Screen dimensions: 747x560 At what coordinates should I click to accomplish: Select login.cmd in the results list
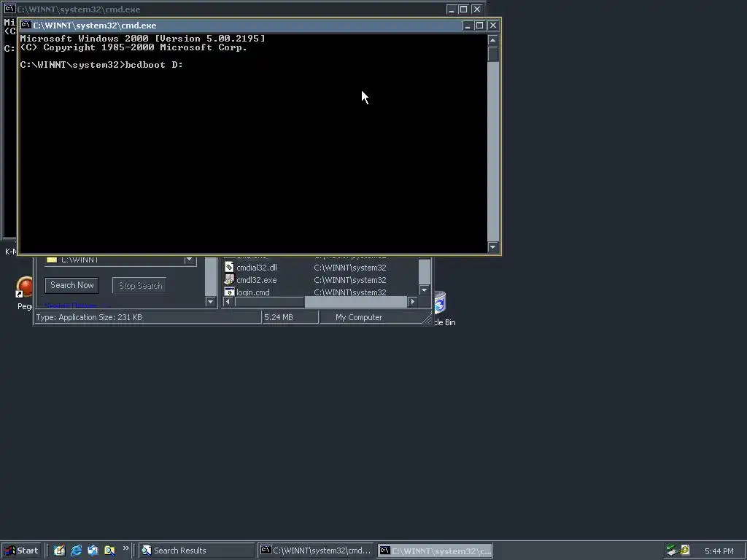[252, 292]
